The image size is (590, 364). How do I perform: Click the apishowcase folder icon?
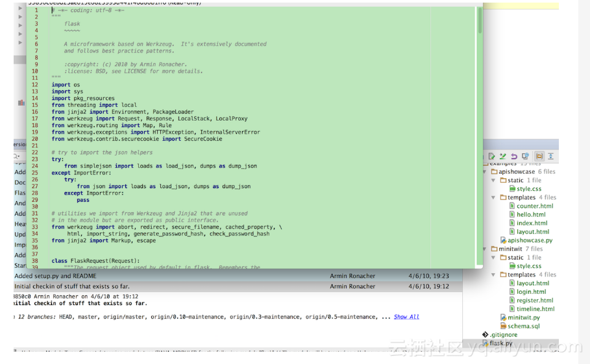495,172
